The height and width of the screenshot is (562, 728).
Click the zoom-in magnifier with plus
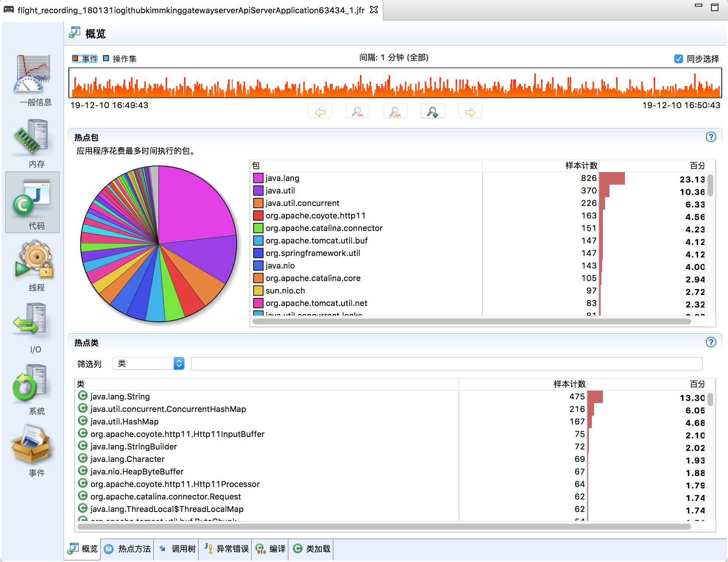pyautogui.click(x=432, y=112)
